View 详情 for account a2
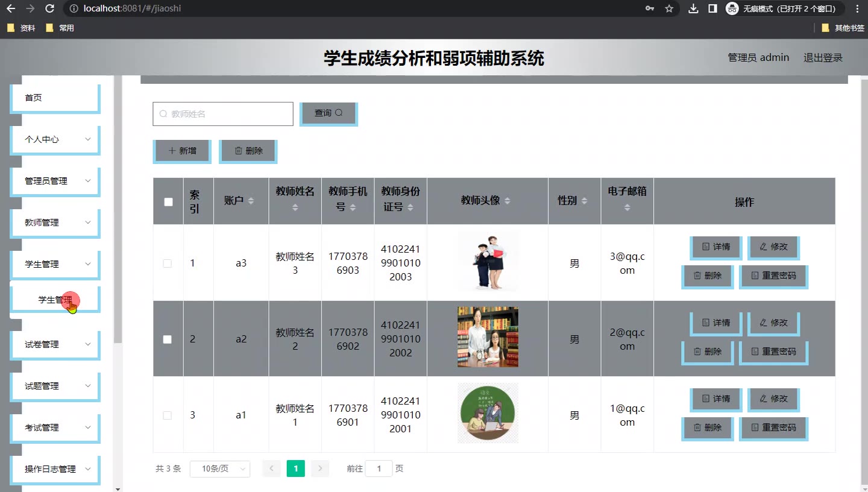The height and width of the screenshot is (492, 868). [x=716, y=323]
